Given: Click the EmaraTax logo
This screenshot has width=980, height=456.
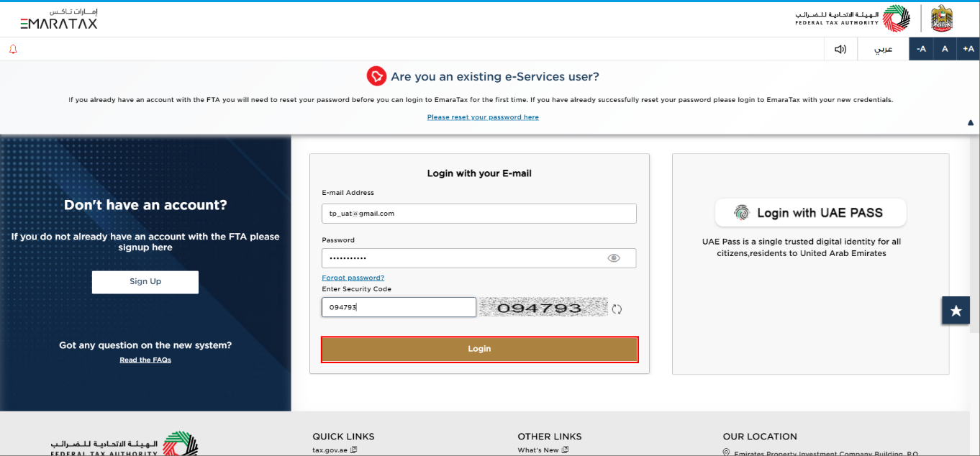Looking at the screenshot, I should point(59,19).
